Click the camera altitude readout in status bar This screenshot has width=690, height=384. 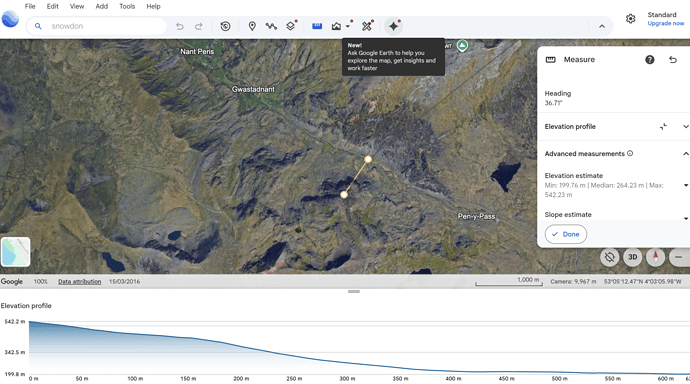point(573,282)
